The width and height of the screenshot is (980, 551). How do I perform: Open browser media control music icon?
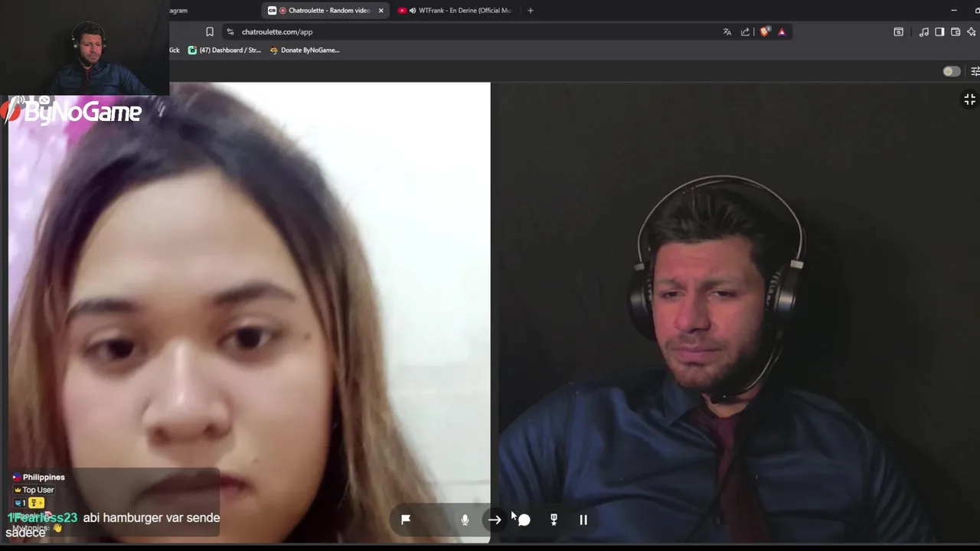pyautogui.click(x=923, y=32)
